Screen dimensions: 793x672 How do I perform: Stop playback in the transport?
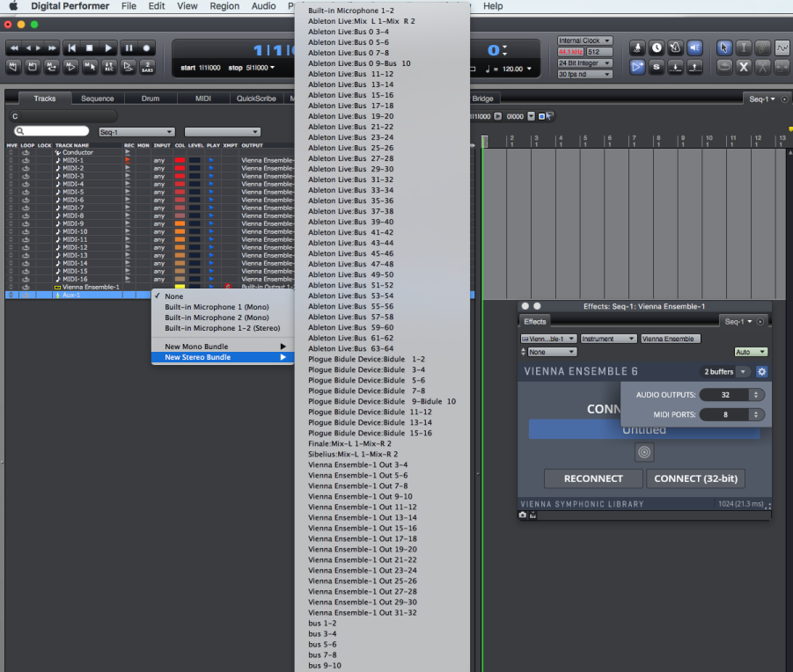click(x=90, y=48)
